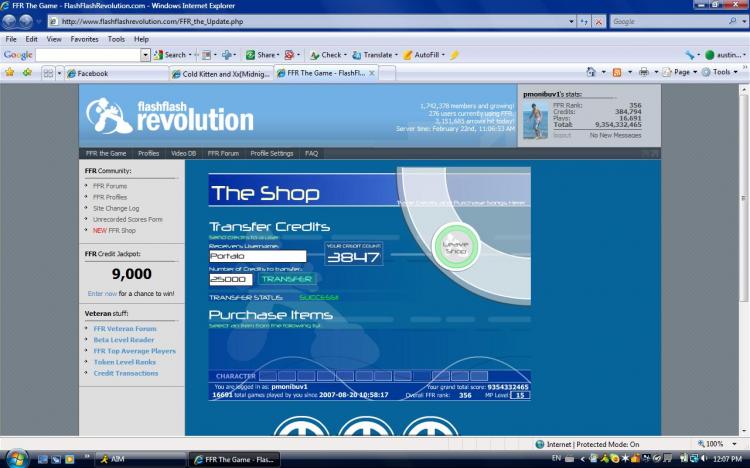Click the Flash Flash Revolution logo
750x468 pixels.
(x=169, y=115)
